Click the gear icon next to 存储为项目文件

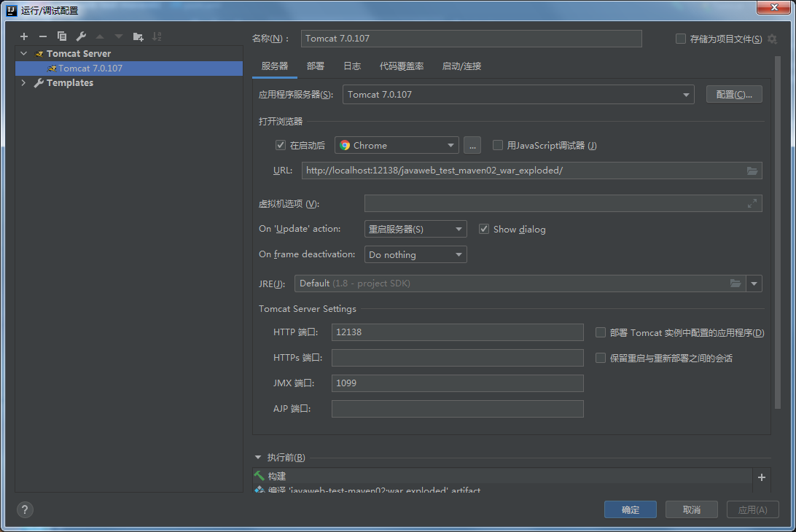tap(772, 39)
